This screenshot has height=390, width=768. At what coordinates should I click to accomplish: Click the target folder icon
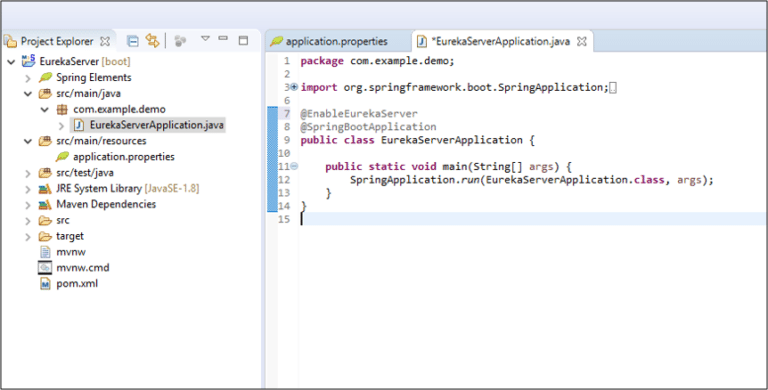click(x=45, y=237)
